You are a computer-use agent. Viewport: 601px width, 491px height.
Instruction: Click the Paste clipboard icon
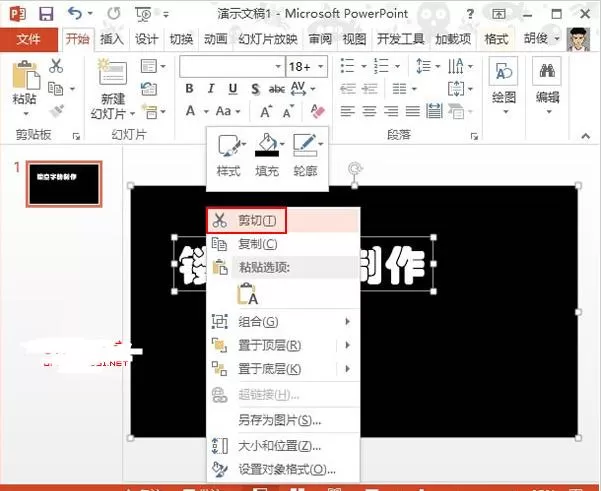tap(25, 75)
